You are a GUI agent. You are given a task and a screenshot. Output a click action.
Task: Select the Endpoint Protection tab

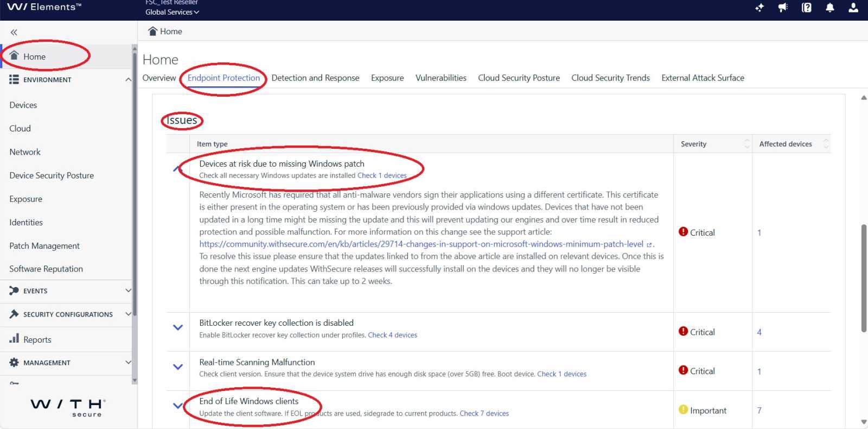[224, 78]
